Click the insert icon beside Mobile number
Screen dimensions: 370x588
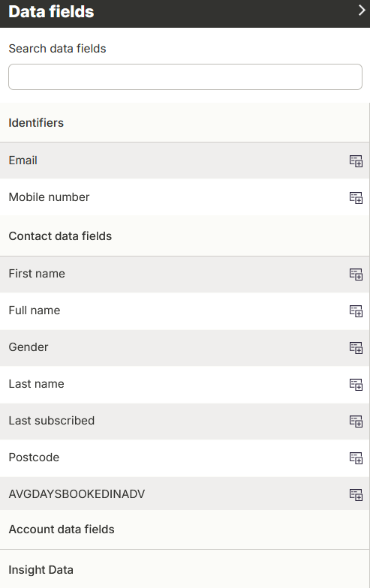pos(356,198)
